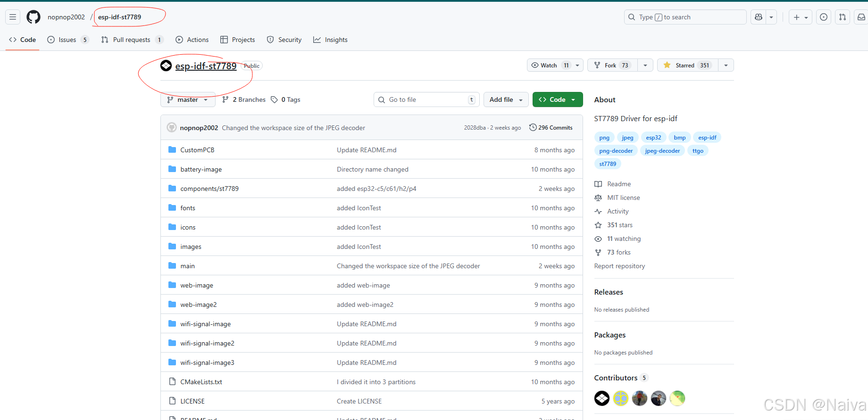The height and width of the screenshot is (420, 868).
Task: Open the web-image2 folder
Action: point(199,305)
